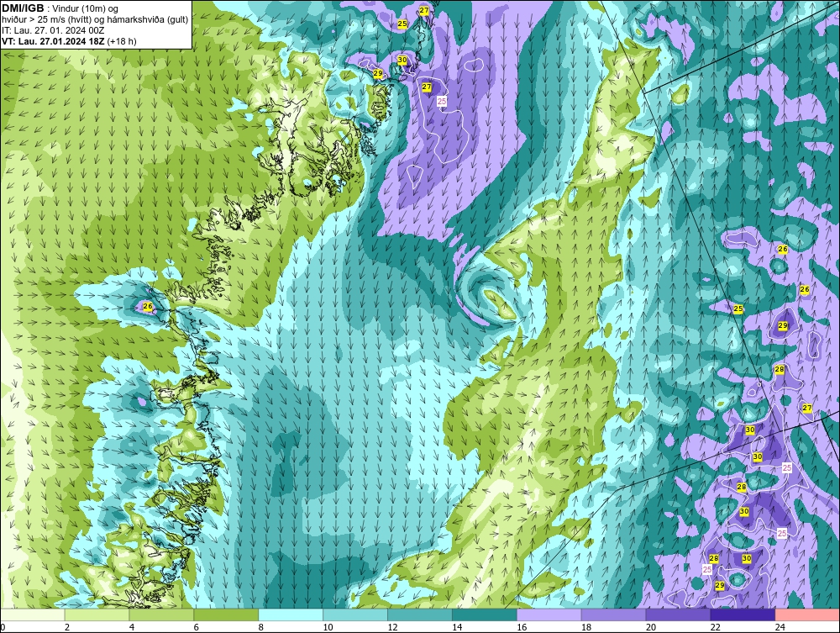Click the 'VT: Lau. 27.01.2024 18Z' valid time
840x633 pixels.
pos(54,41)
